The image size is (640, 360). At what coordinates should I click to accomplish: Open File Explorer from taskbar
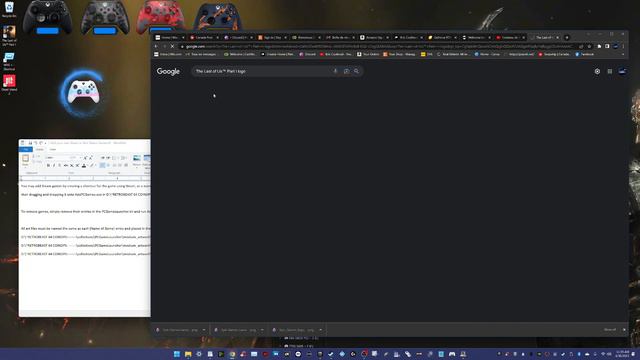click(188, 354)
